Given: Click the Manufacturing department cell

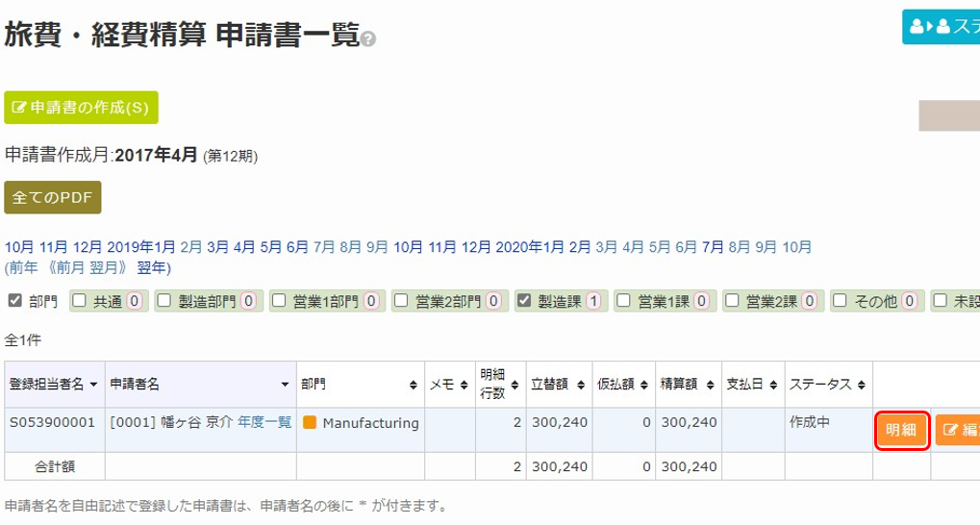Looking at the screenshot, I should point(361,430).
